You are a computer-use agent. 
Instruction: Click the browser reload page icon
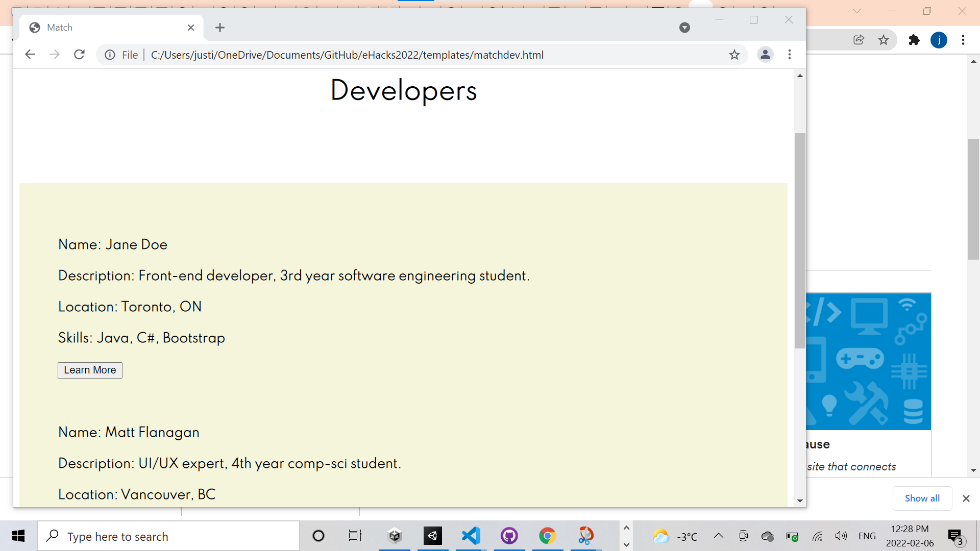[79, 55]
